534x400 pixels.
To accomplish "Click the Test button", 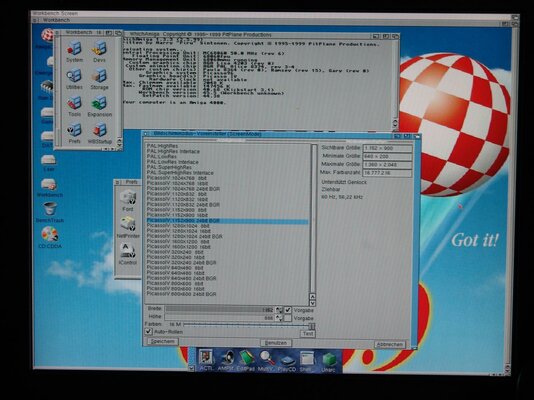I will [x=308, y=334].
